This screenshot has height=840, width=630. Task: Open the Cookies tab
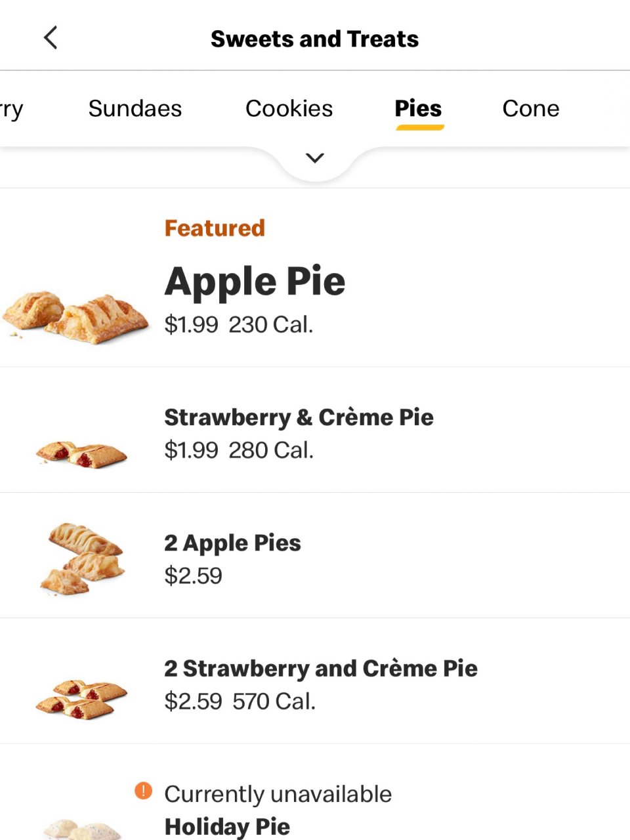point(289,108)
